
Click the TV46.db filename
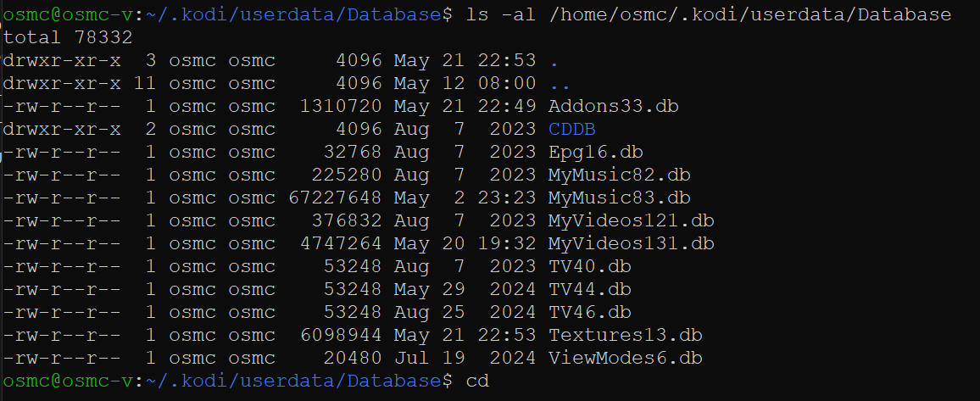click(x=589, y=312)
